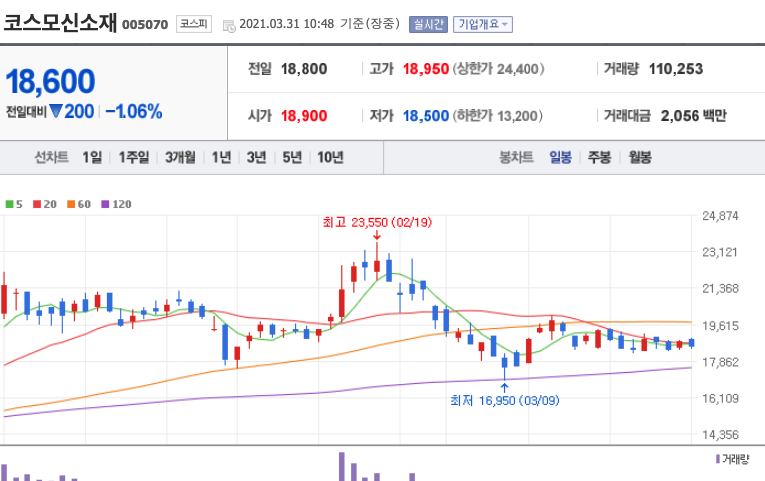The width and height of the screenshot is (765, 481).
Task: Select the 1주일 line chart tab
Action: click(134, 157)
